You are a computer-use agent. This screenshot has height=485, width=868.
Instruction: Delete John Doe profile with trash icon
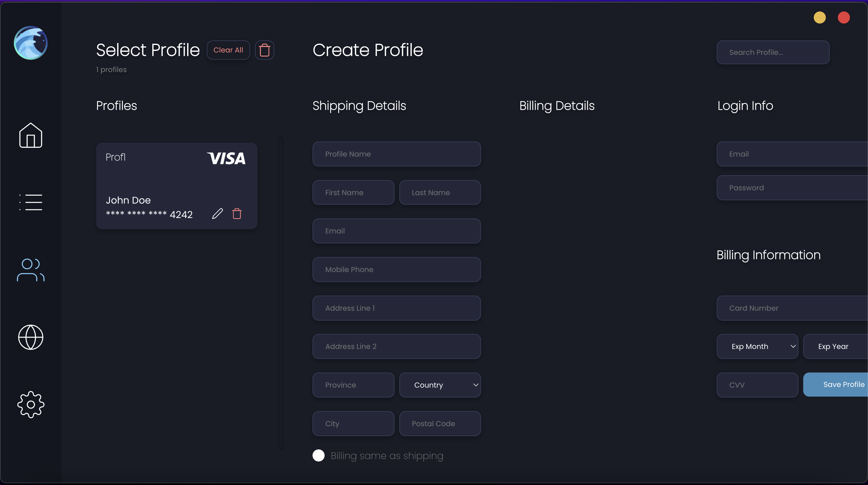(237, 214)
